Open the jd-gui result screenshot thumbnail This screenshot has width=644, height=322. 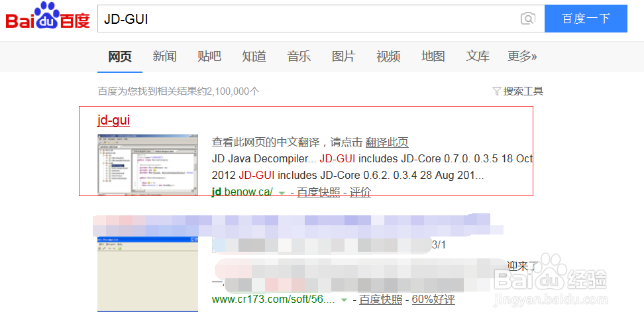tap(148, 164)
